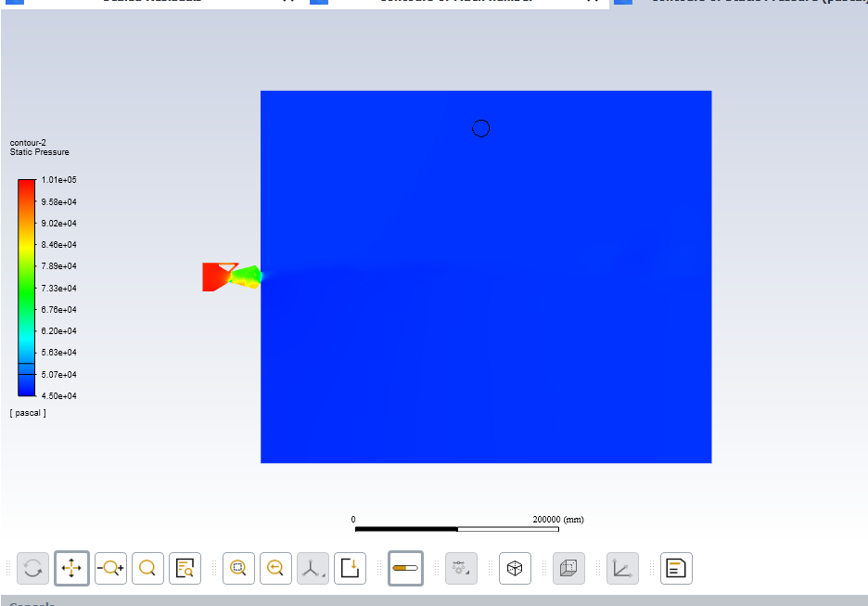The width and height of the screenshot is (868, 606).
Task: Click the Fit to Window icon
Action: 238,568
